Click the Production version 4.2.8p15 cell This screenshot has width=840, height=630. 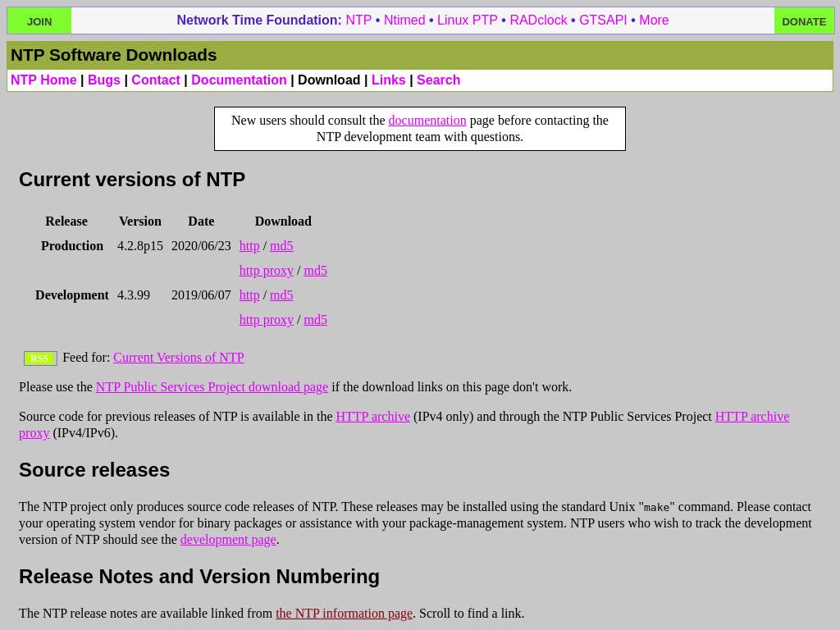pos(139,246)
